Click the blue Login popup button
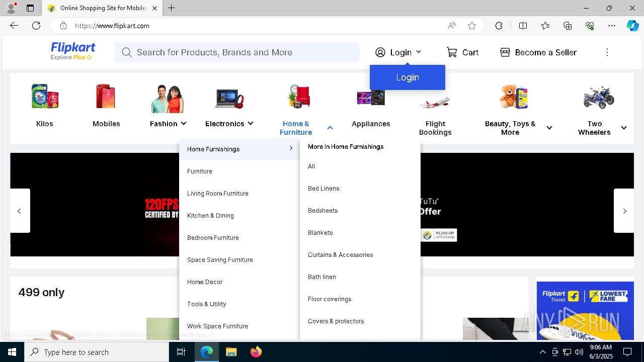This screenshot has width=644, height=362. pos(408,77)
